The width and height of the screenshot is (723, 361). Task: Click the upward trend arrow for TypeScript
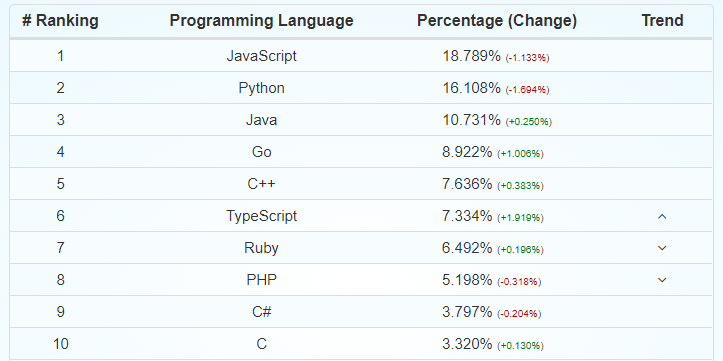pyautogui.click(x=662, y=216)
